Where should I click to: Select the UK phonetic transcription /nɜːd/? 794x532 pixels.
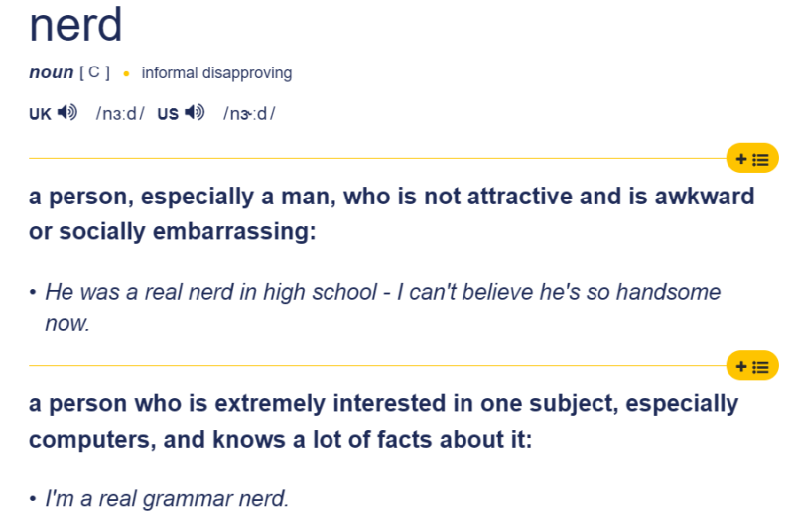click(120, 114)
